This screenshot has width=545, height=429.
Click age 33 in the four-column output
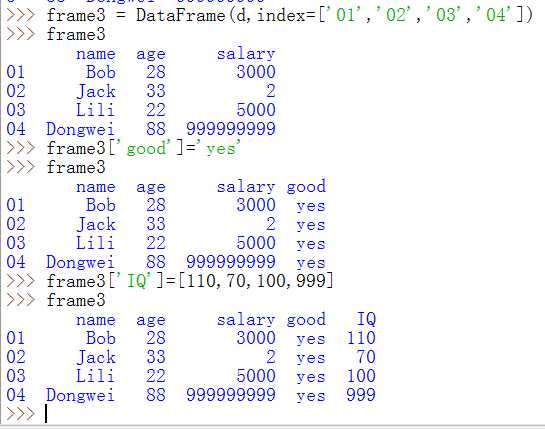click(x=156, y=224)
